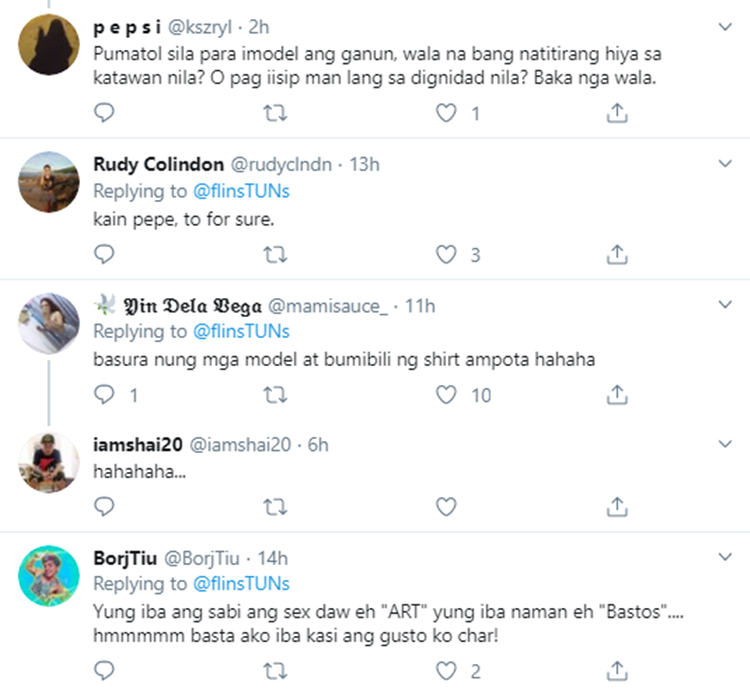This screenshot has height=694, width=750.
Task: Like the pepsi tweet
Action: click(x=447, y=114)
